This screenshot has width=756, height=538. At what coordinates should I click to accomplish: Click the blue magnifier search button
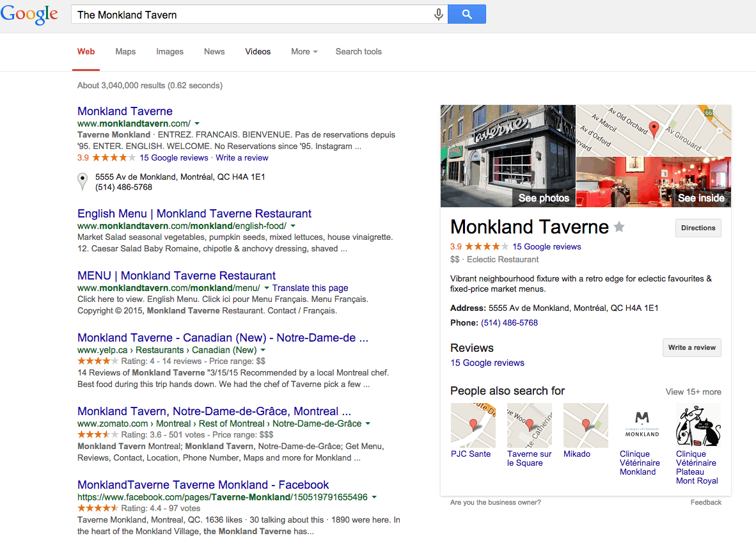[x=467, y=14]
